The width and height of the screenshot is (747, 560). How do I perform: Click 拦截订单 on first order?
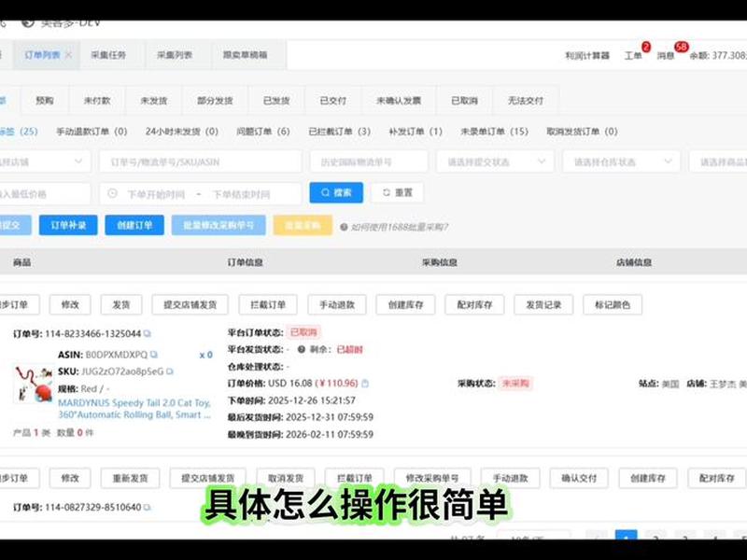(x=268, y=305)
